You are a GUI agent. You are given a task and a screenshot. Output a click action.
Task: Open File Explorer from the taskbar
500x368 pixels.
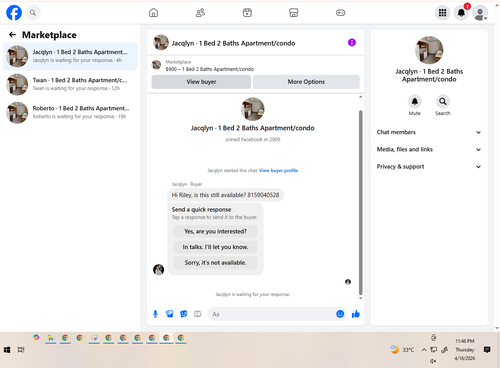pos(51,338)
